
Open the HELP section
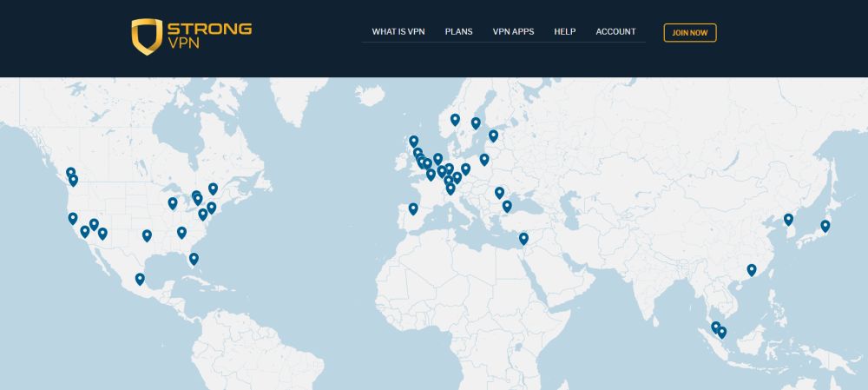click(x=565, y=31)
